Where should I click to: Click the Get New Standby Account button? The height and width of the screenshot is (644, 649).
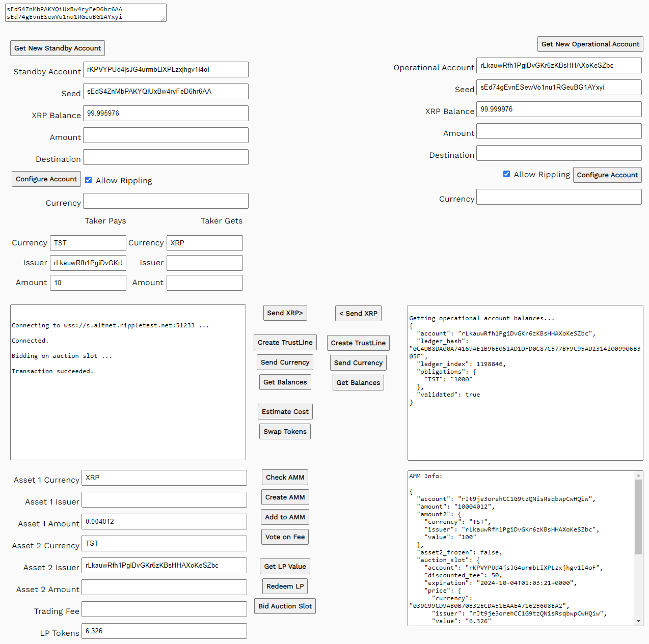pos(58,48)
